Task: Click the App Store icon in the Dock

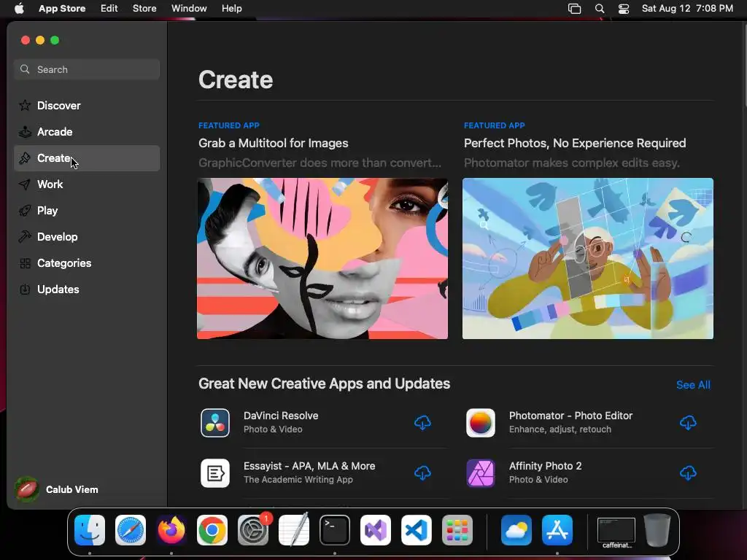Action: pos(557,530)
